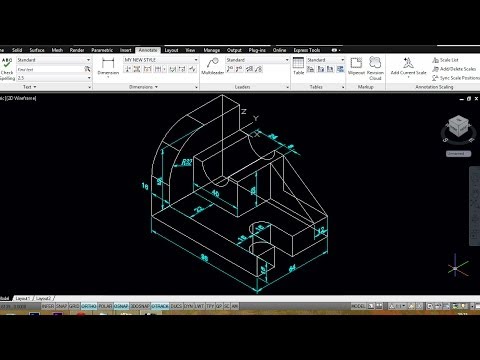Screen dimensions: 480x360
Task: Click the ViewCube navigation cube
Action: point(458,126)
